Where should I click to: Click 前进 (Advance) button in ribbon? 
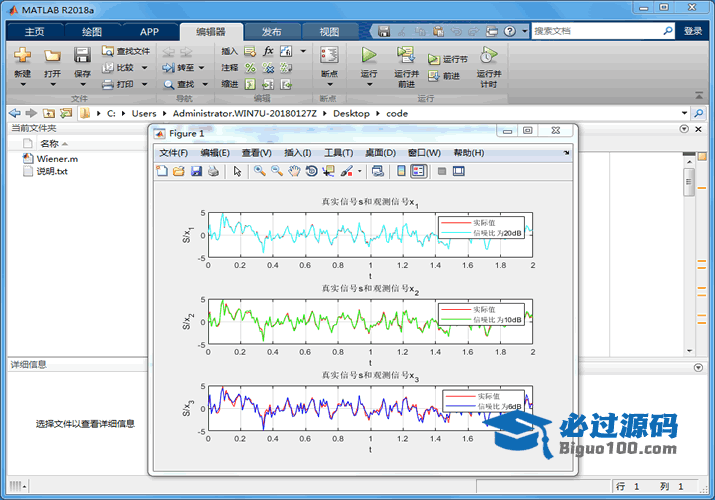[x=444, y=76]
